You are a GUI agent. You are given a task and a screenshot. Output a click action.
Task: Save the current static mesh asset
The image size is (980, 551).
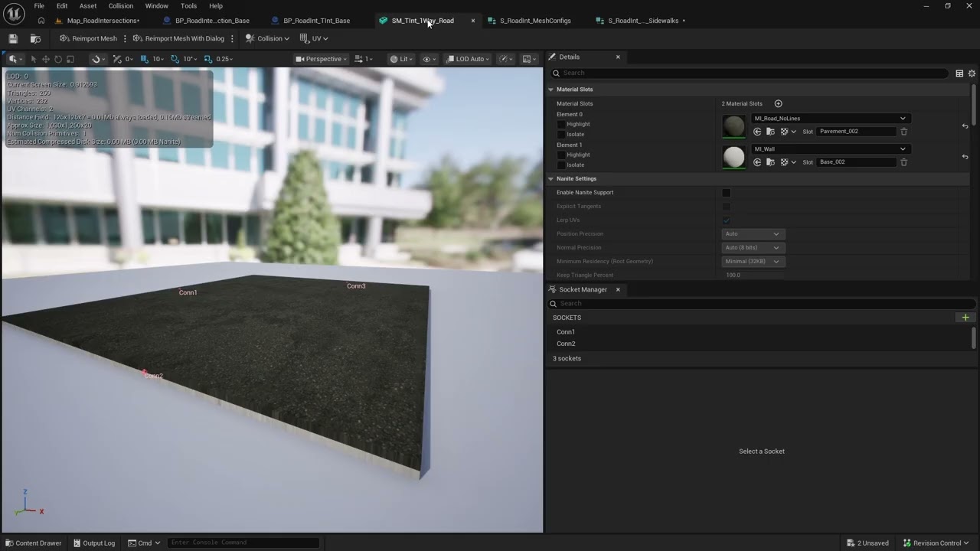coord(13,38)
